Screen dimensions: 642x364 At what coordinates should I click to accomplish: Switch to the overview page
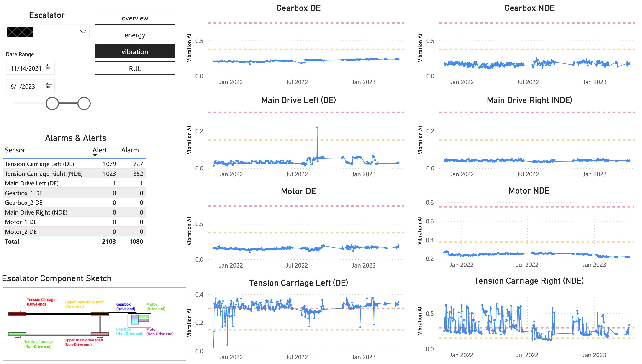[135, 18]
